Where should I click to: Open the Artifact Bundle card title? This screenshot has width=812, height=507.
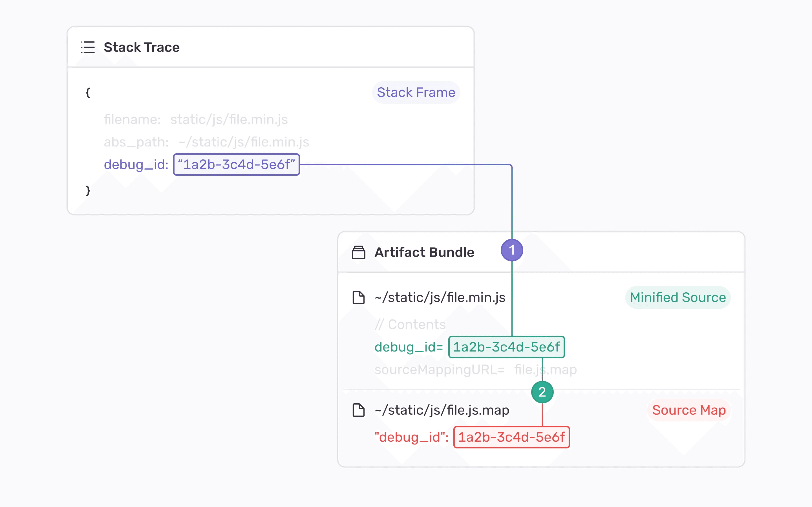[424, 252]
